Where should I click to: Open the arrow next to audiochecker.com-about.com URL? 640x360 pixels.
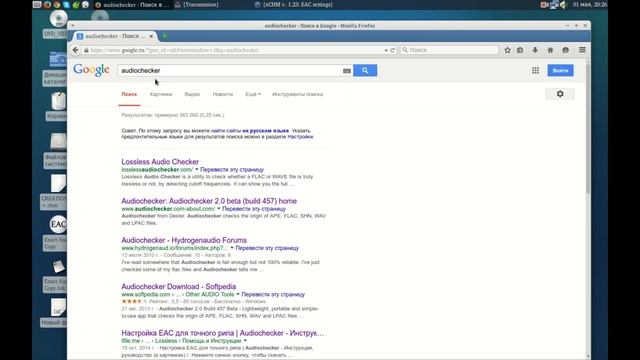218,209
